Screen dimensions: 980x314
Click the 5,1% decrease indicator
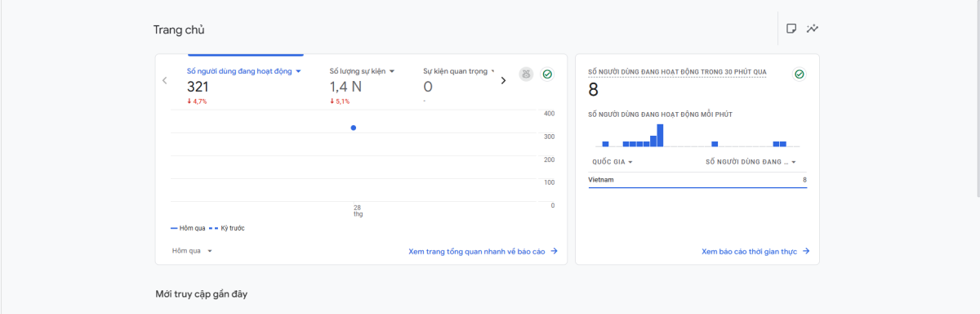click(x=340, y=101)
